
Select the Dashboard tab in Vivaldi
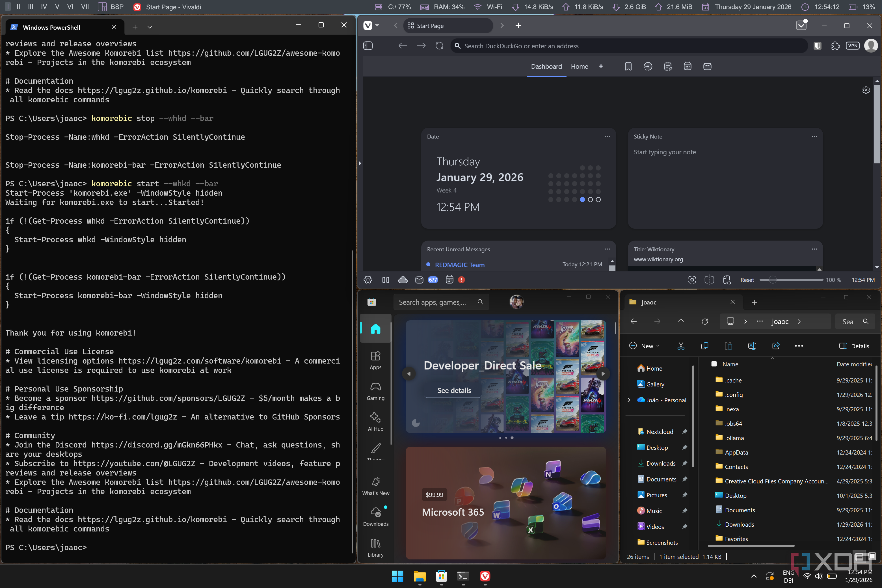pyautogui.click(x=546, y=66)
